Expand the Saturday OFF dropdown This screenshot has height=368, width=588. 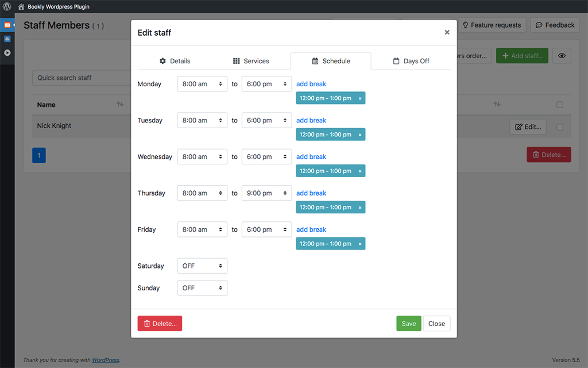pyautogui.click(x=202, y=266)
